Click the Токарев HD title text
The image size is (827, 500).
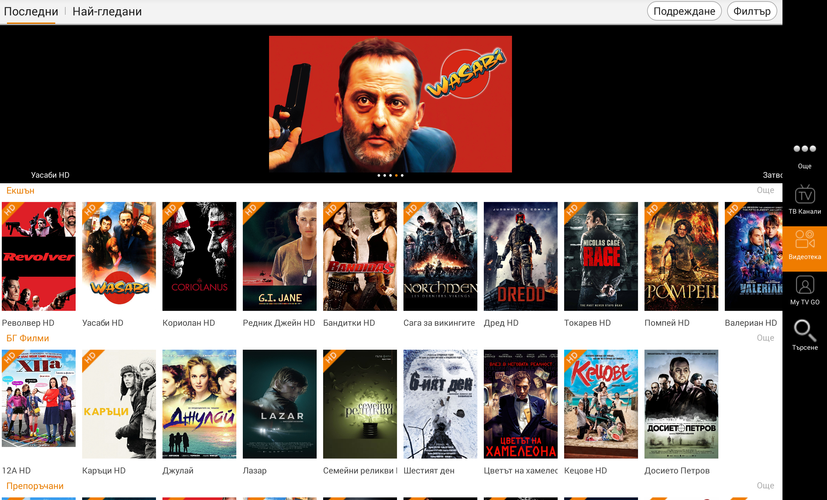588,323
